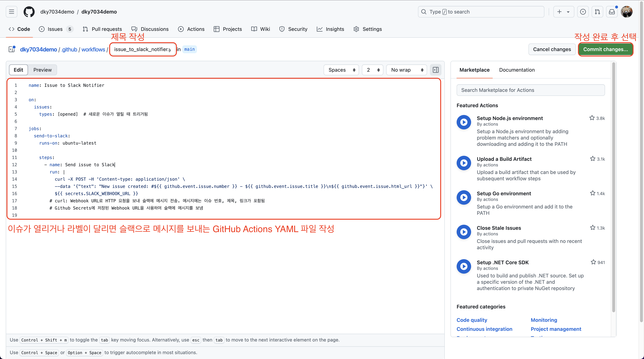Open the notifications inbox icon
Viewport: 644px width, 359px height.
(x=612, y=12)
